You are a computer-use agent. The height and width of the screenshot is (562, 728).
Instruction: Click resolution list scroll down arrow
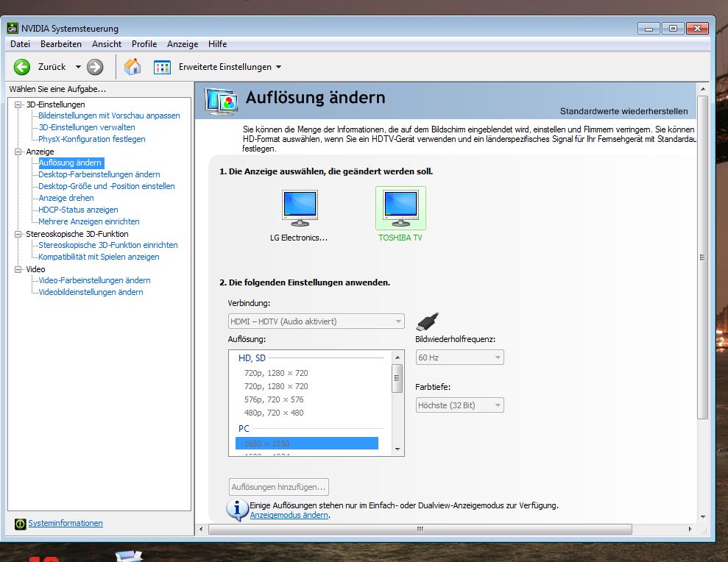point(397,449)
